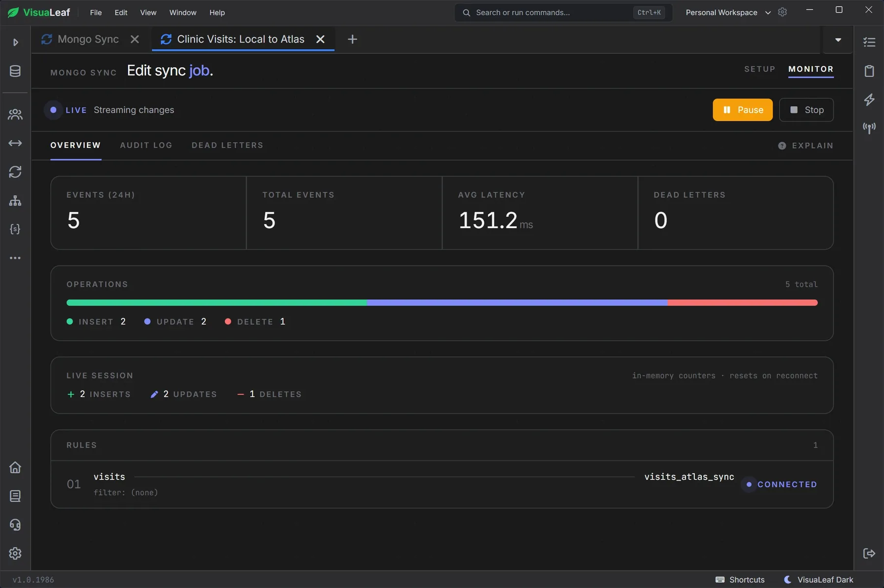884x588 pixels.
Task: Close the Mongo Sync tab
Action: coord(135,39)
